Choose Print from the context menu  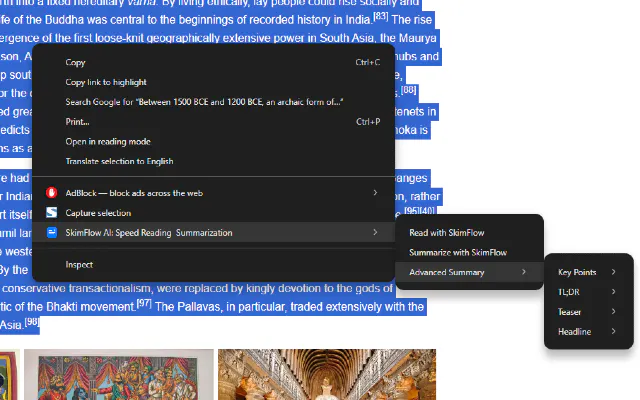pyautogui.click(x=213, y=122)
